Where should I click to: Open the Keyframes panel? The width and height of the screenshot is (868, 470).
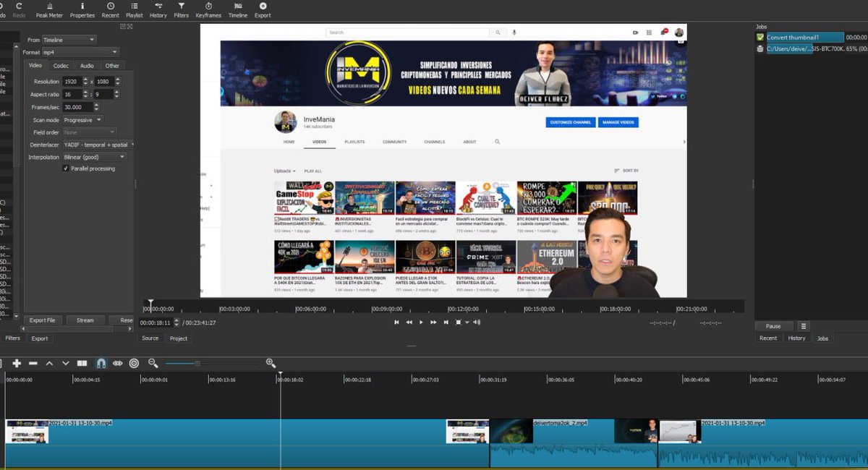[208, 9]
